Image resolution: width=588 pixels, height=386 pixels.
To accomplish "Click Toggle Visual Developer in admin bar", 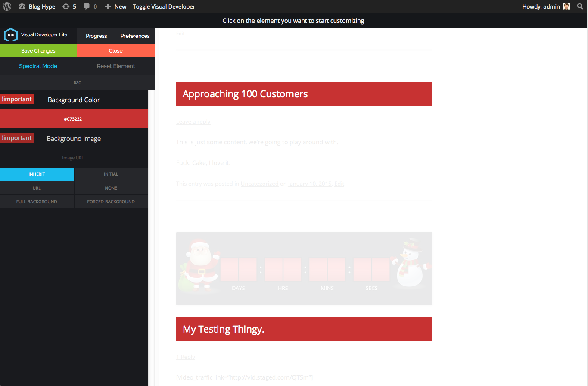I will coord(164,6).
